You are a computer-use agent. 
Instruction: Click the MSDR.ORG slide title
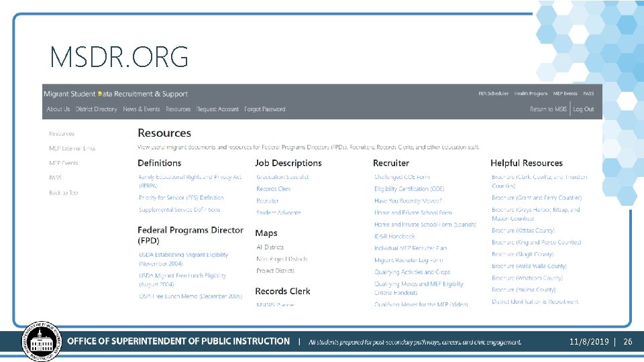119,56
